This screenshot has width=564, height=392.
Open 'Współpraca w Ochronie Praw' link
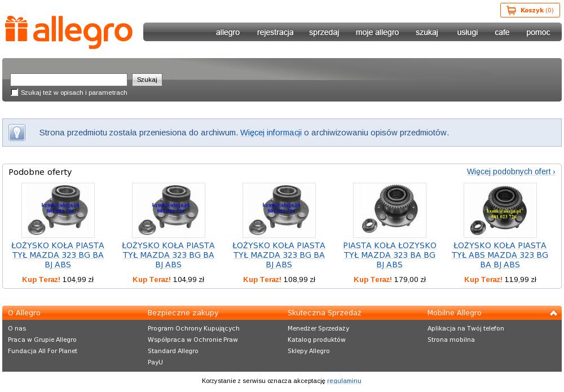click(193, 340)
